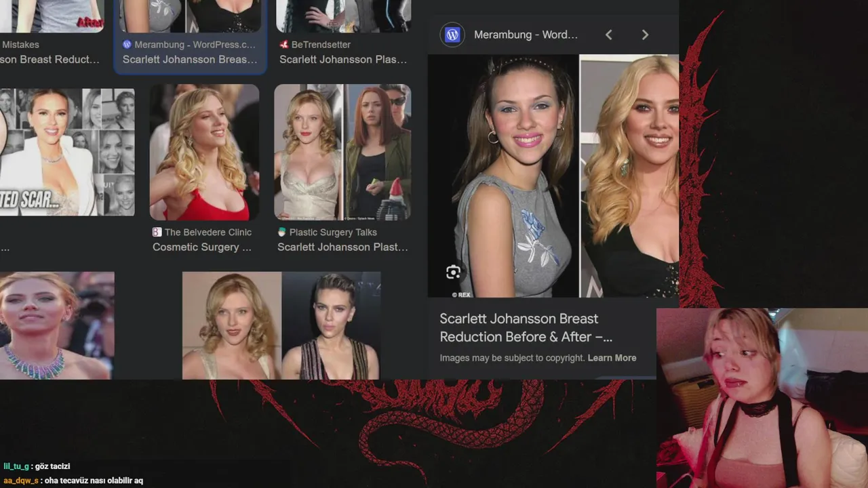Image resolution: width=868 pixels, height=488 pixels.
Task: Open the white blazer collage thumbnail
Action: 67,152
